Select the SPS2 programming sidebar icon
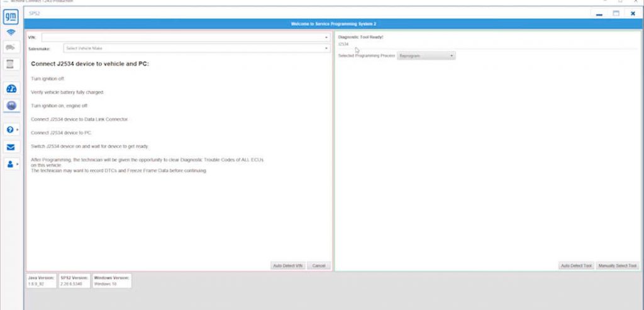644x310 pixels. [x=11, y=106]
